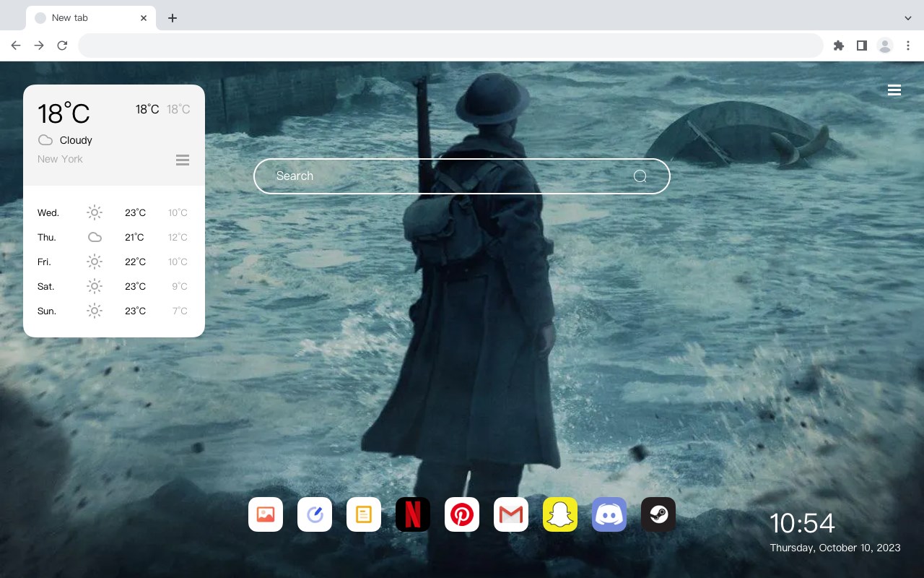Viewport: 924px width, 578px height.
Task: Click Thursday's high of 21°C
Action: pyautogui.click(x=134, y=237)
